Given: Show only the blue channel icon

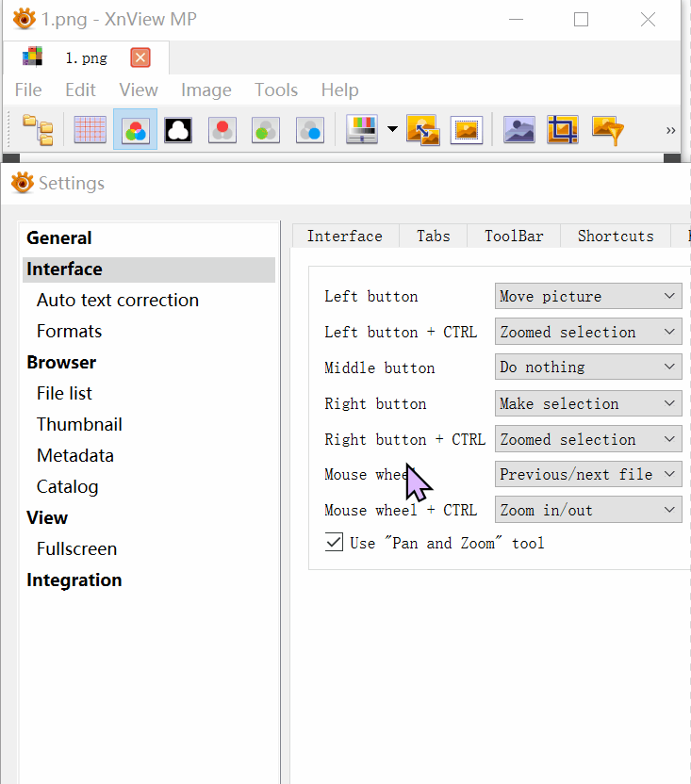Looking at the screenshot, I should [x=310, y=130].
